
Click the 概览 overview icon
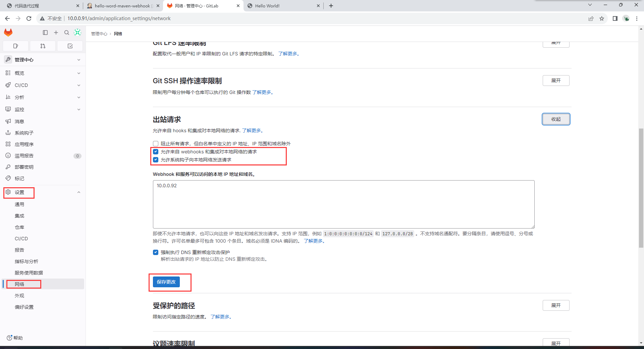click(x=8, y=73)
